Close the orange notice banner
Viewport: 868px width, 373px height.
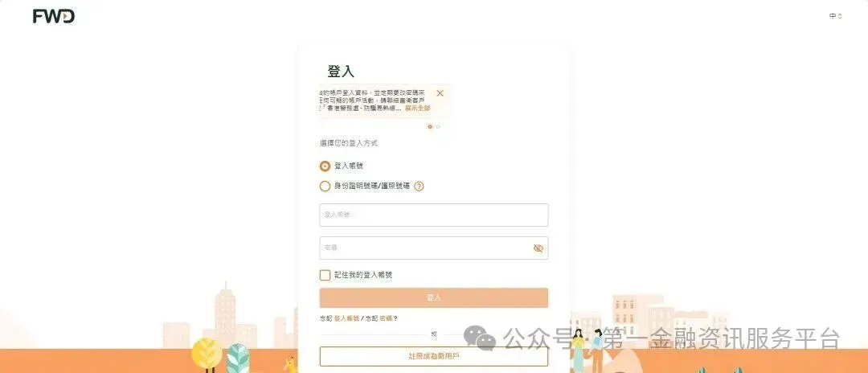(x=440, y=93)
